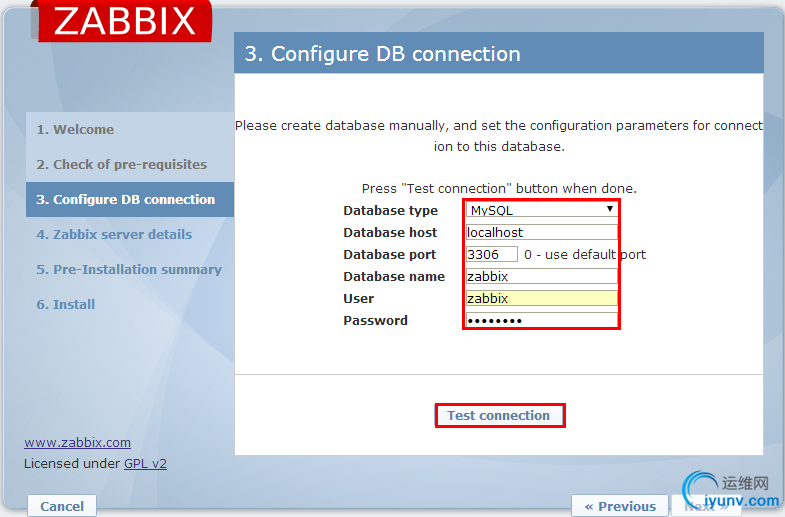Click the 'Database type' label

pos(390,211)
